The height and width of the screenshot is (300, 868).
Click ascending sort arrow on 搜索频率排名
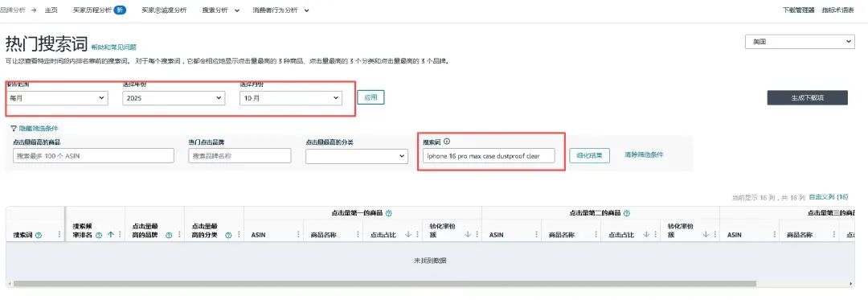[110, 235]
